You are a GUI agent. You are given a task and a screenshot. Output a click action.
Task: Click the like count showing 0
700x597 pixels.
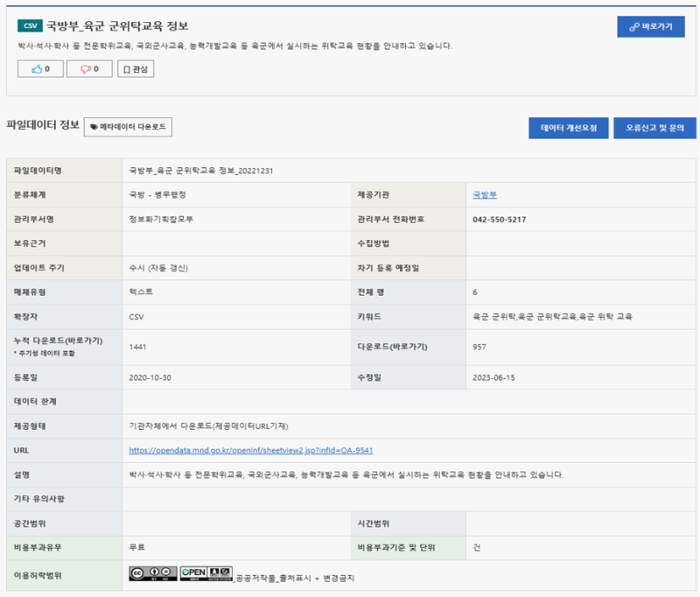pyautogui.click(x=45, y=68)
